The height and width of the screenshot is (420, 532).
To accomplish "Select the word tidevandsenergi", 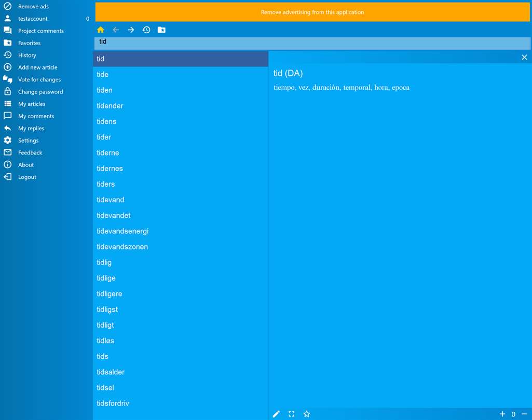I will [181, 231].
